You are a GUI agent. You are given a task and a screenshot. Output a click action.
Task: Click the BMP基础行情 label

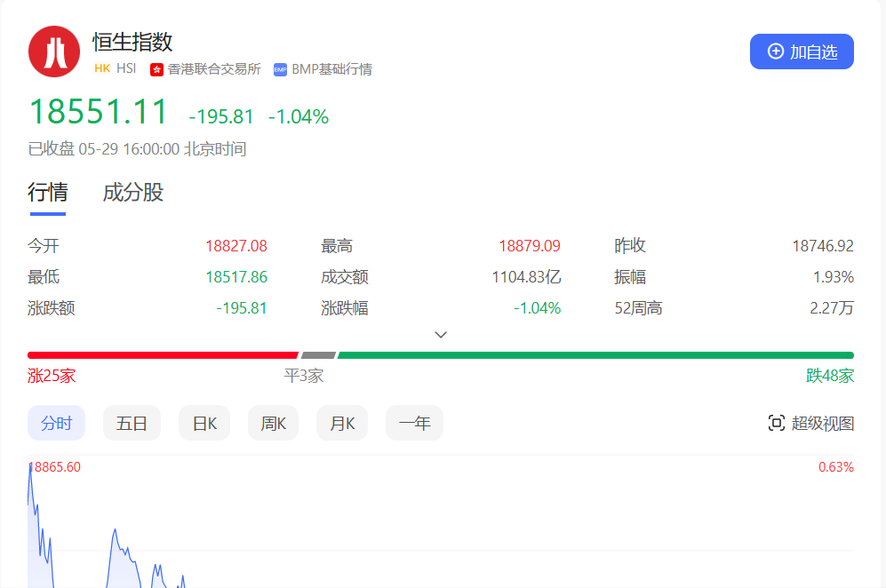click(331, 69)
